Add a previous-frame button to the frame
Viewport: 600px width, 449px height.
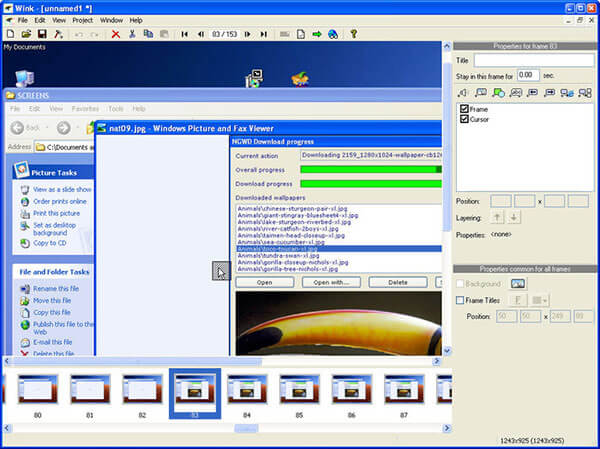(x=533, y=93)
